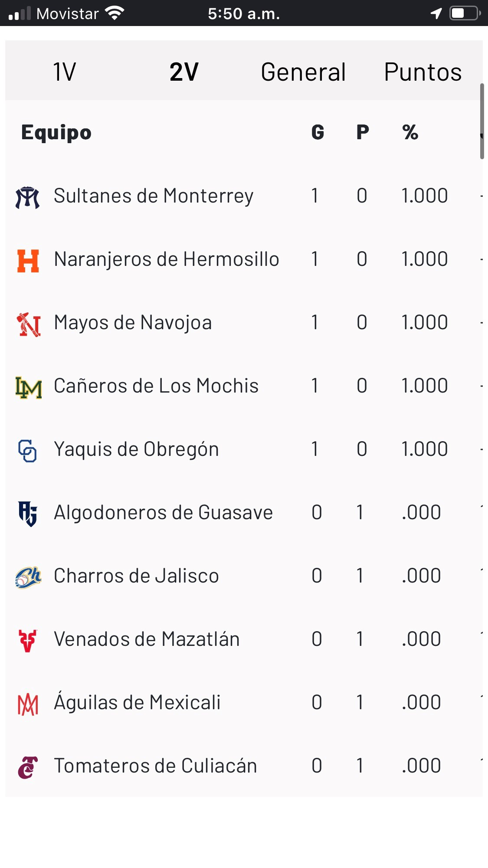This screenshot has width=488, height=868.
Task: Tap the Sultanes de Monterrey team logo
Action: pos(28,197)
